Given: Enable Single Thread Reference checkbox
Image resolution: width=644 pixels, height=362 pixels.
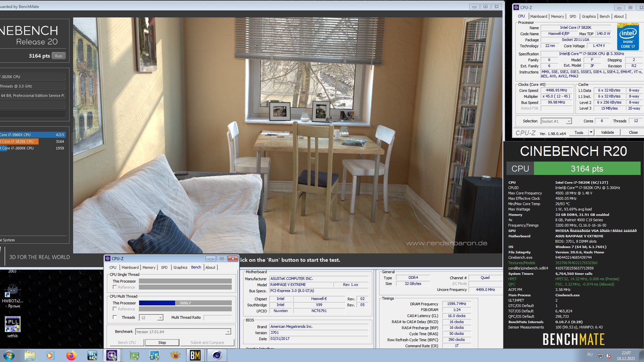Looking at the screenshot, I should 115,287.
